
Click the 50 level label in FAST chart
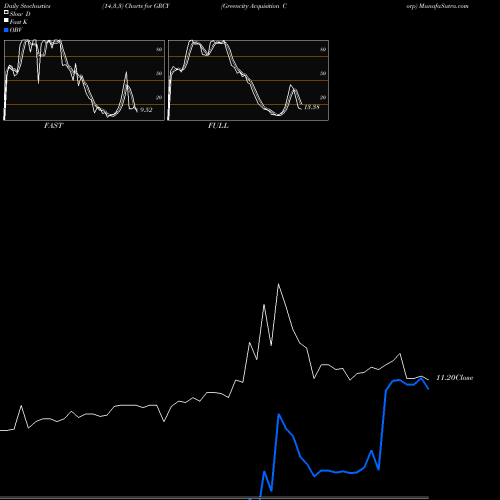(x=159, y=73)
